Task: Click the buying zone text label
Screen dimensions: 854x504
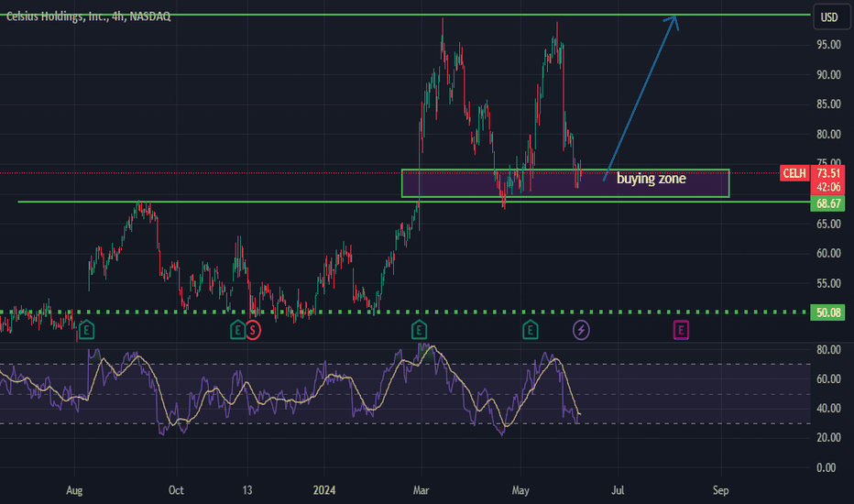Action: click(x=651, y=179)
